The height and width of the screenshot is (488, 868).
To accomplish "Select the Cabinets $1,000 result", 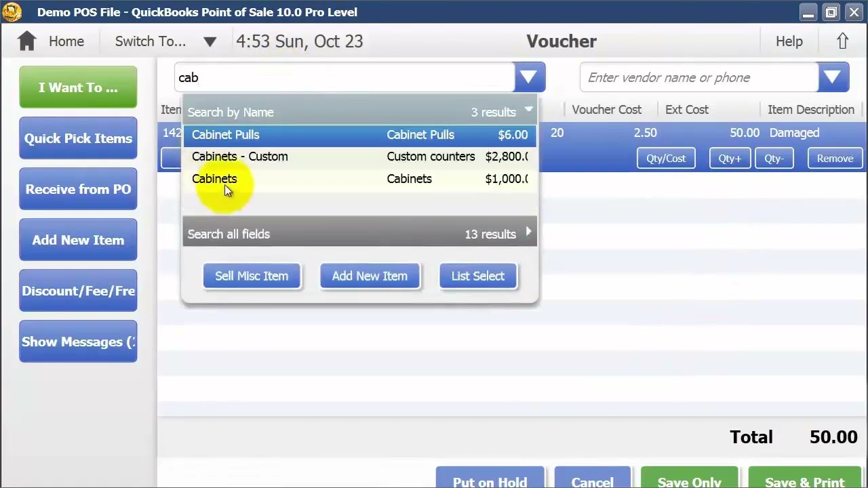I will tap(359, 179).
